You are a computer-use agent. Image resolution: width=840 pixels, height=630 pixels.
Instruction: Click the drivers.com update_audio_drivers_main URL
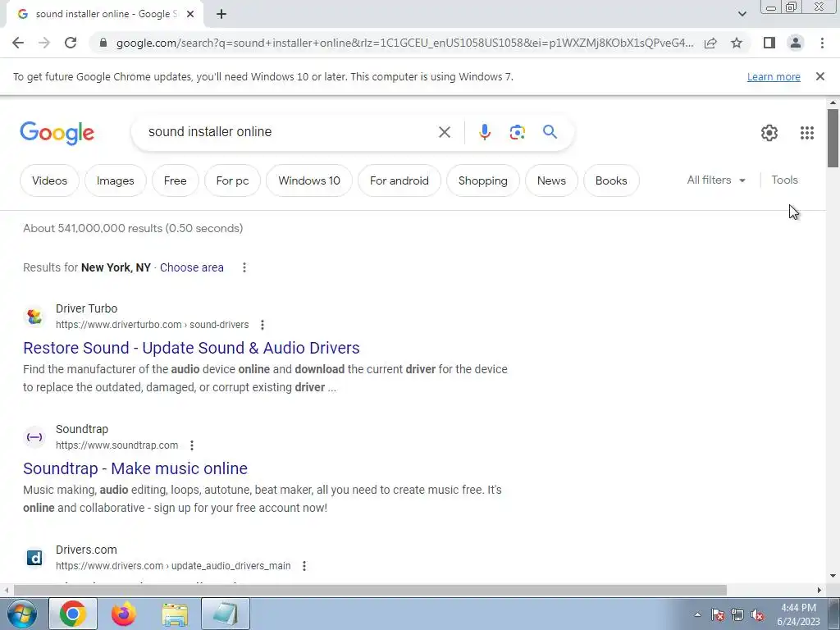pyautogui.click(x=173, y=566)
